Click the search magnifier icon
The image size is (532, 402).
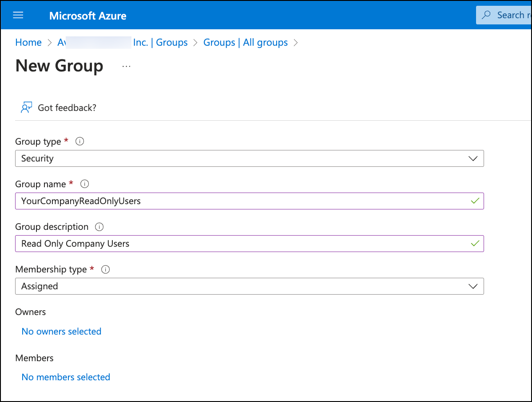[x=485, y=15]
